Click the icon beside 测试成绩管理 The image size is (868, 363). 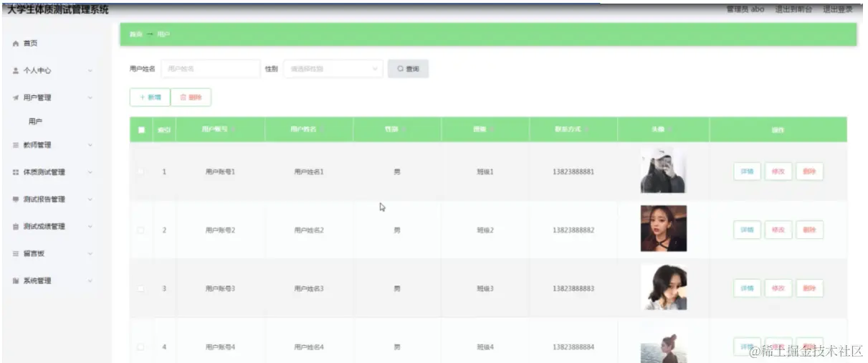[16, 227]
